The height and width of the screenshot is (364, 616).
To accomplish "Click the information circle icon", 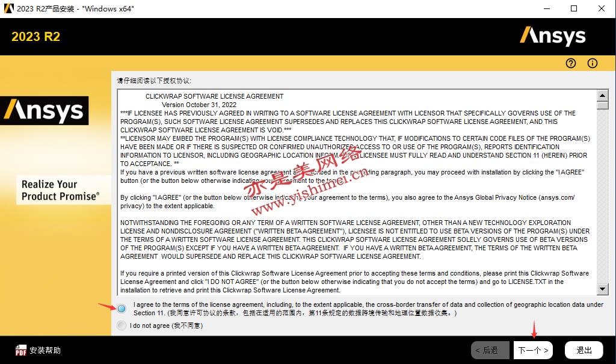I will pyautogui.click(x=593, y=63).
